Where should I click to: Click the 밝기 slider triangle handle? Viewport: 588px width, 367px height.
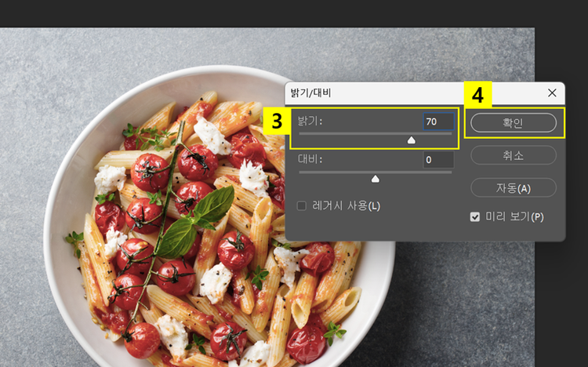coord(412,140)
